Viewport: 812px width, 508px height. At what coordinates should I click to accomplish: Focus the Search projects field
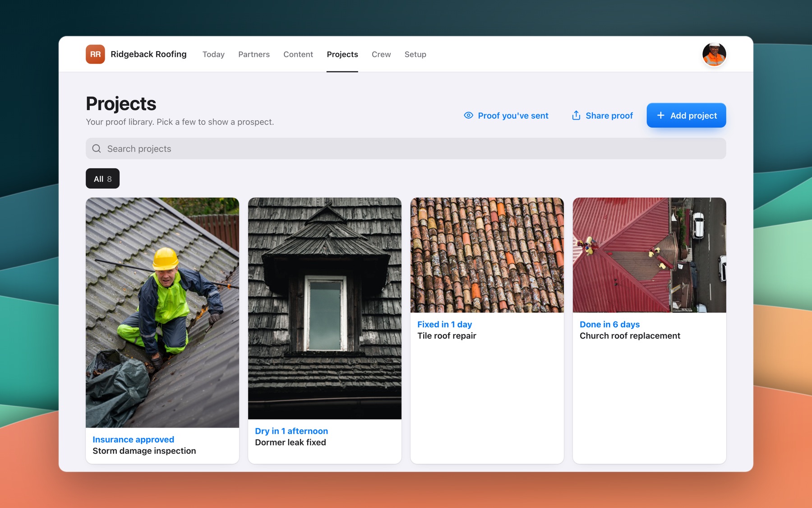(406, 149)
